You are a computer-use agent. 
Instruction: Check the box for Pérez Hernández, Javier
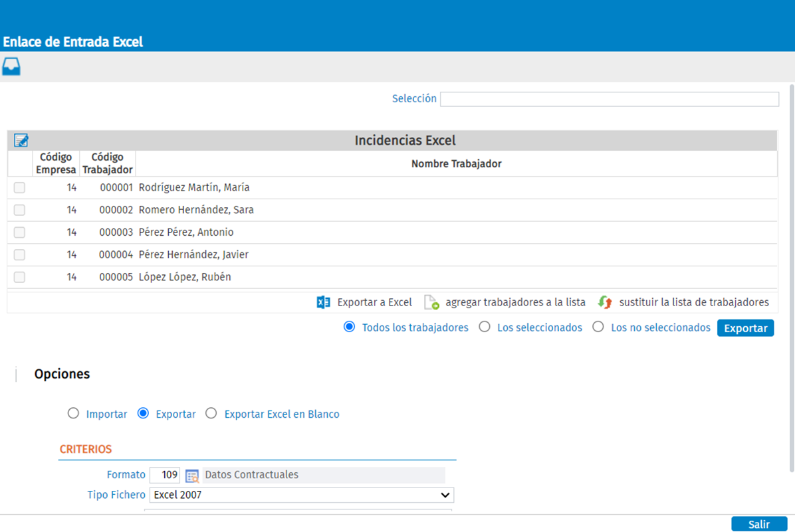click(x=19, y=255)
